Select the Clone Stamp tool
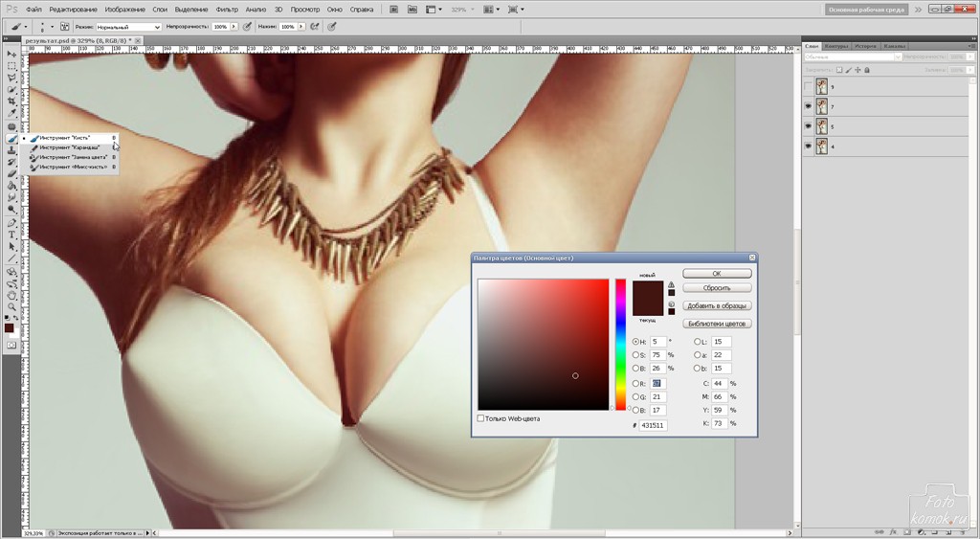This screenshot has height=539, width=980. pos(11,150)
